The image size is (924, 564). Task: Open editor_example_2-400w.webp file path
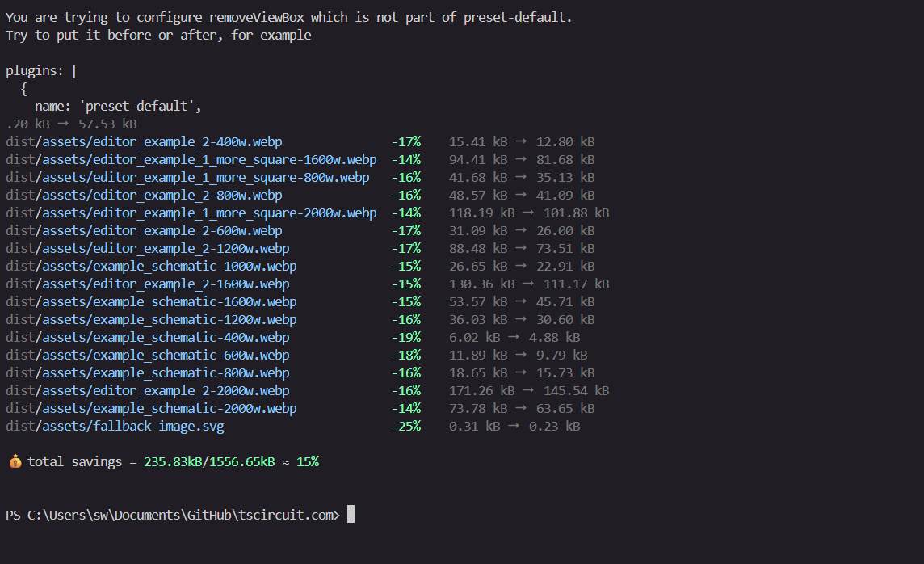[144, 142]
